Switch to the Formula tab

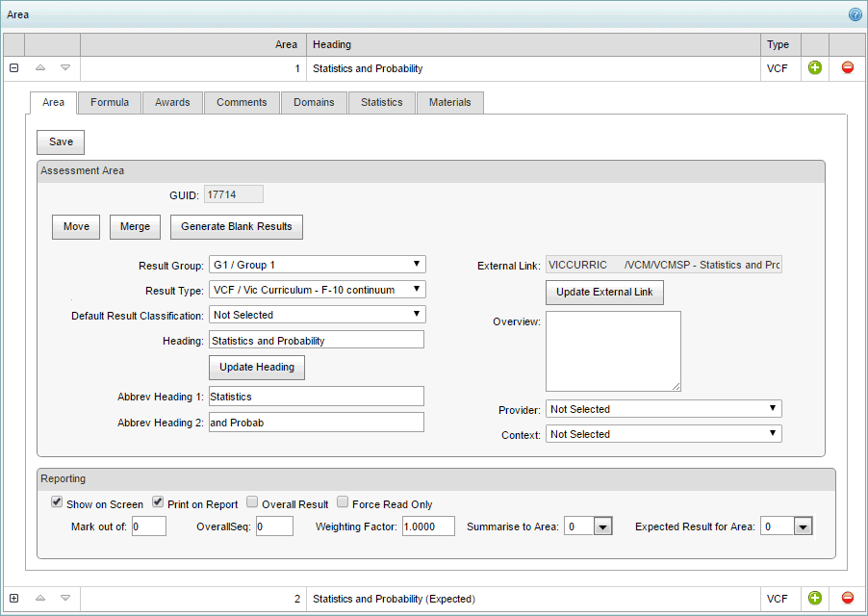click(x=110, y=102)
